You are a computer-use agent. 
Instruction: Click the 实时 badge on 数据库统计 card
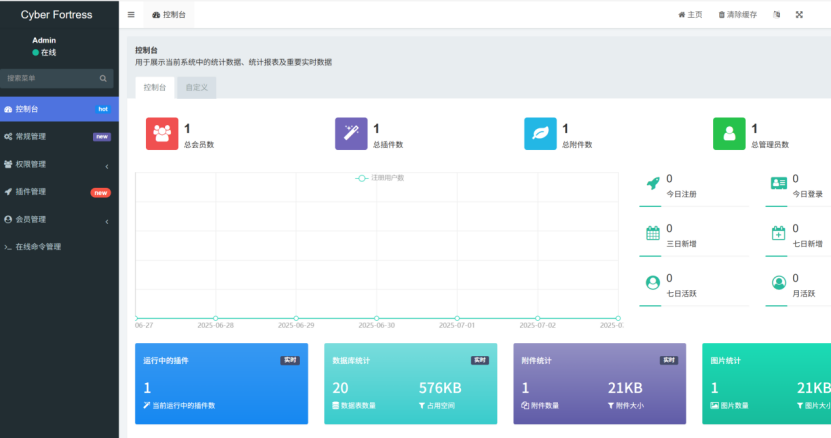point(480,361)
